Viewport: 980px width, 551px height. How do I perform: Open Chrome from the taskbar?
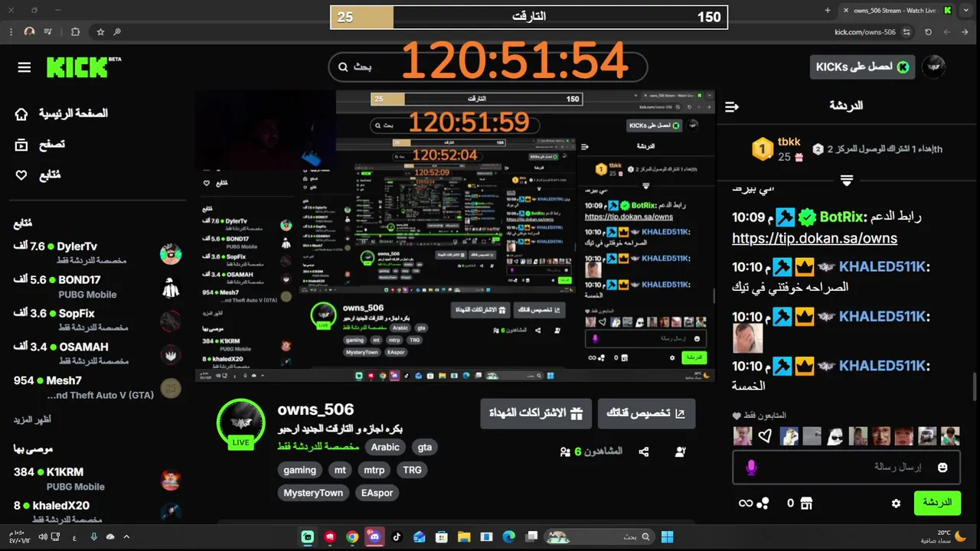click(x=352, y=537)
